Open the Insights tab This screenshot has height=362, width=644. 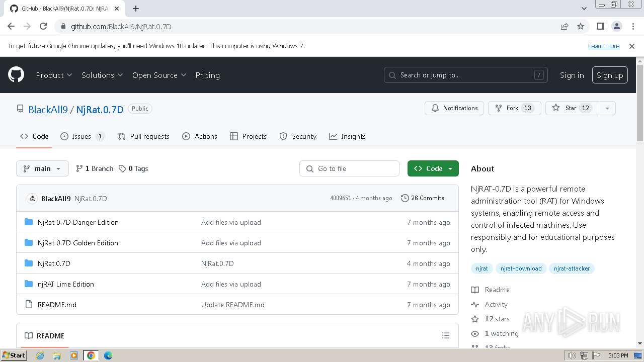347,136
